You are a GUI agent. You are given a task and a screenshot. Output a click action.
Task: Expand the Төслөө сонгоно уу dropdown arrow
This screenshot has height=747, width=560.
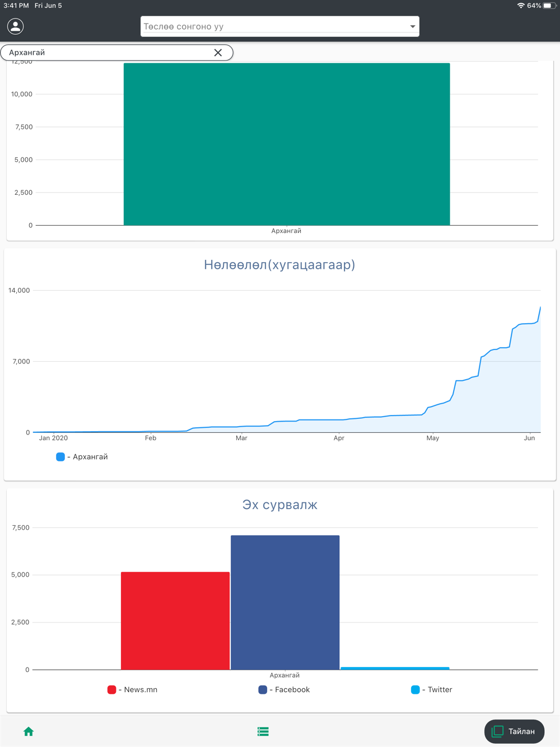tap(413, 26)
